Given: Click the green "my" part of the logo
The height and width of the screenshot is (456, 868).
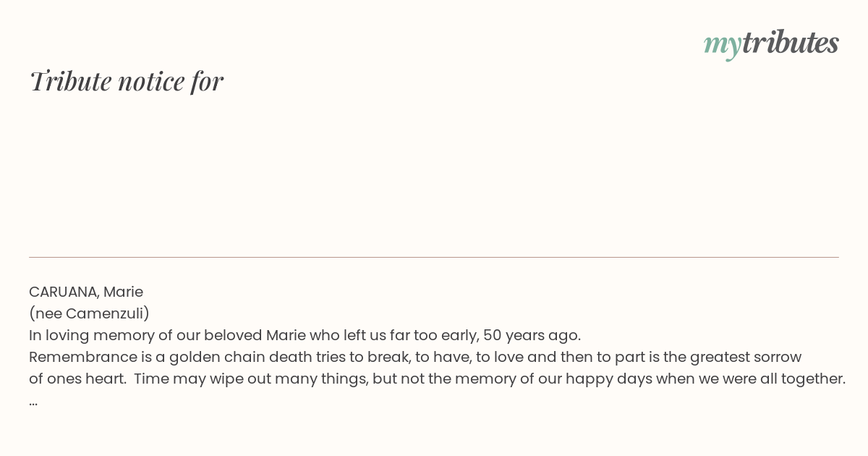Looking at the screenshot, I should (x=723, y=46).
